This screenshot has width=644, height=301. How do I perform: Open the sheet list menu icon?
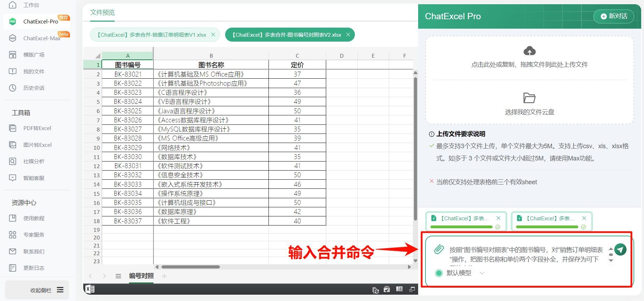tap(118, 276)
